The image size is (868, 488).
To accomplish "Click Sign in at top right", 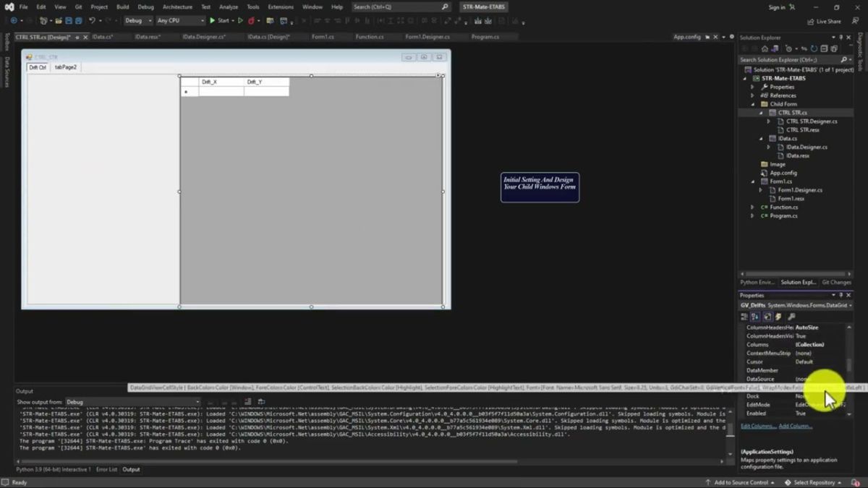I will (777, 7).
